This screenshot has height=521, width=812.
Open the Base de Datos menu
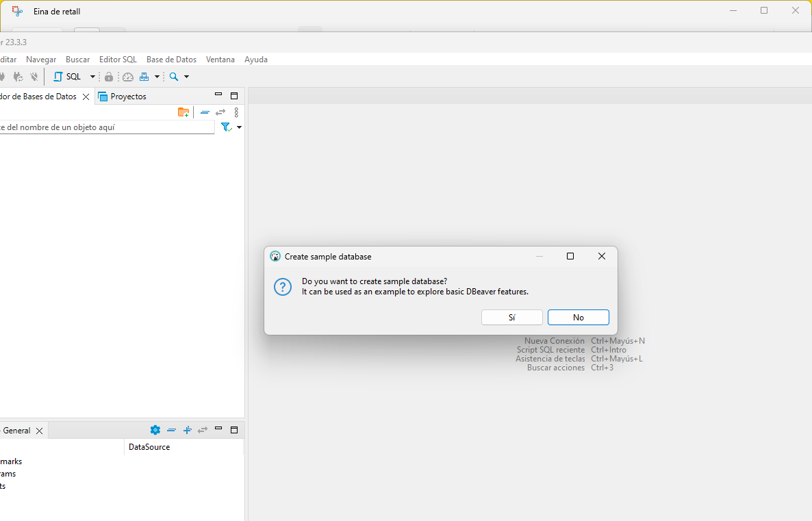171,60
